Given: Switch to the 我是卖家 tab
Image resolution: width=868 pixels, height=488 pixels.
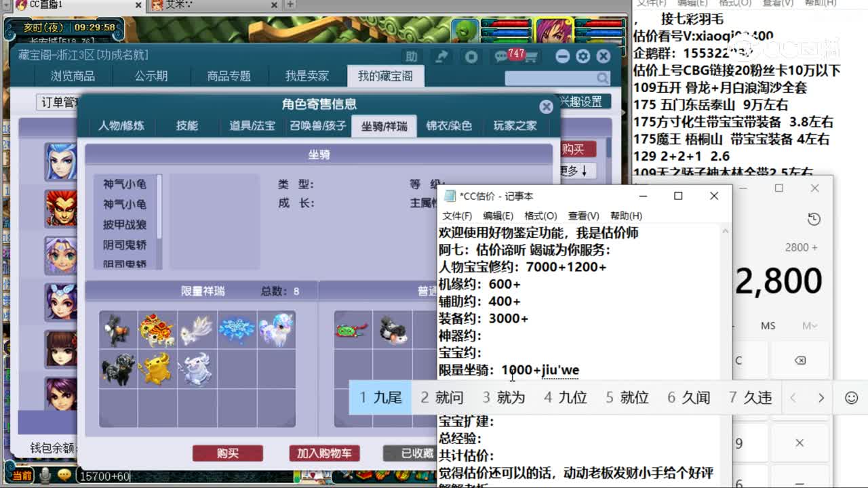Looking at the screenshot, I should (307, 76).
